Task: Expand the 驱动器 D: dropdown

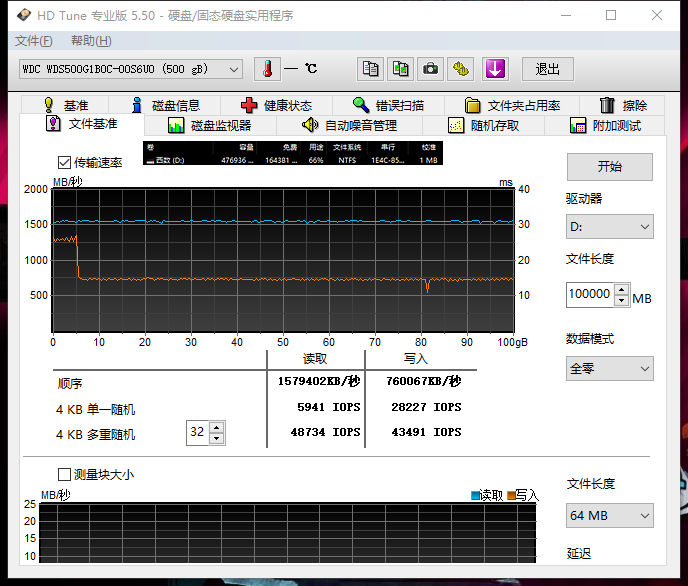Action: (609, 227)
